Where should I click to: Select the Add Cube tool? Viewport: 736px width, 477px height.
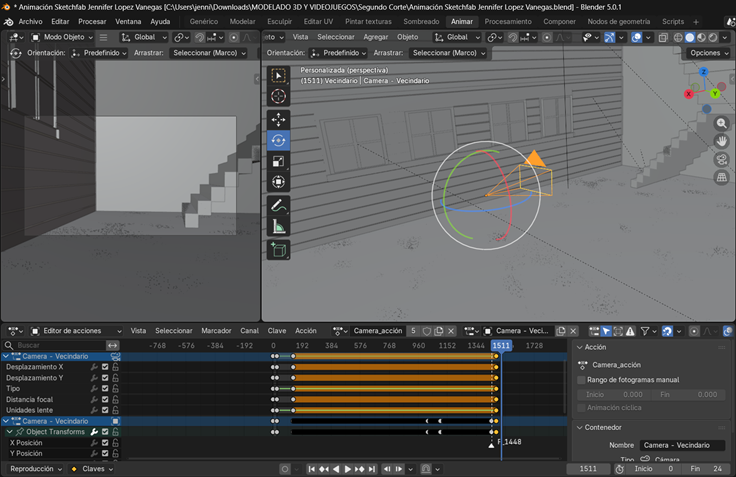pyautogui.click(x=278, y=250)
